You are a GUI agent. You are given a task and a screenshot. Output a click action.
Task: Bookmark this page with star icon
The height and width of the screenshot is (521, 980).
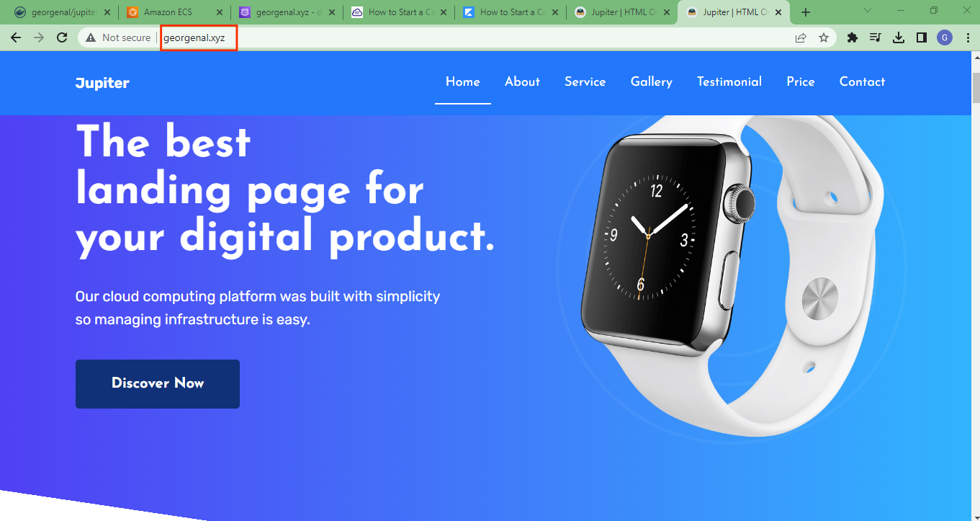824,37
